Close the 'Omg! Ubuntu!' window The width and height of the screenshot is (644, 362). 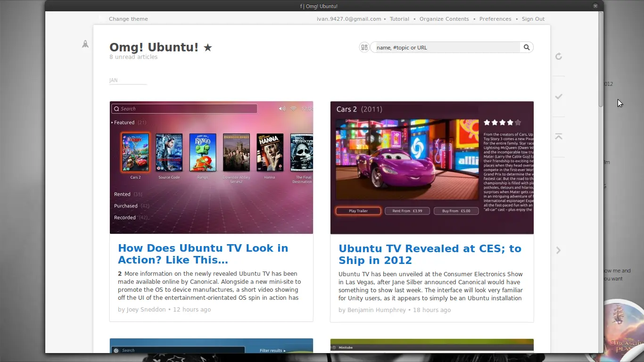point(595,6)
